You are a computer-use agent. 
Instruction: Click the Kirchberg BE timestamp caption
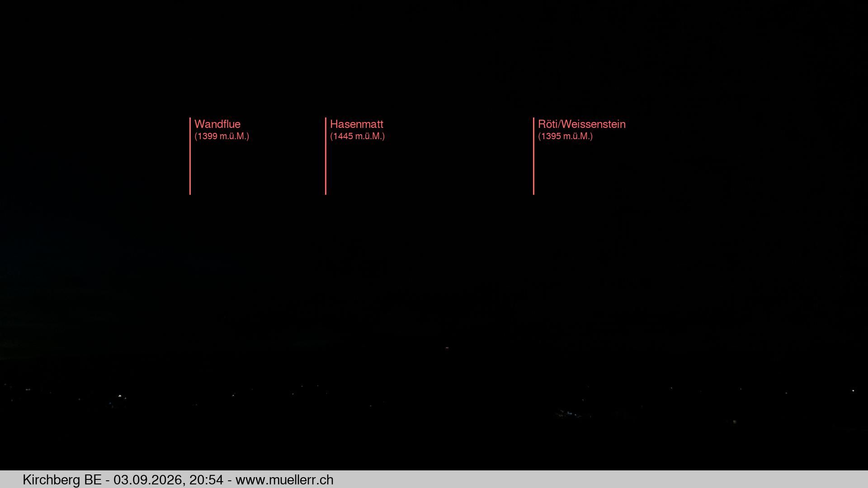click(x=178, y=480)
